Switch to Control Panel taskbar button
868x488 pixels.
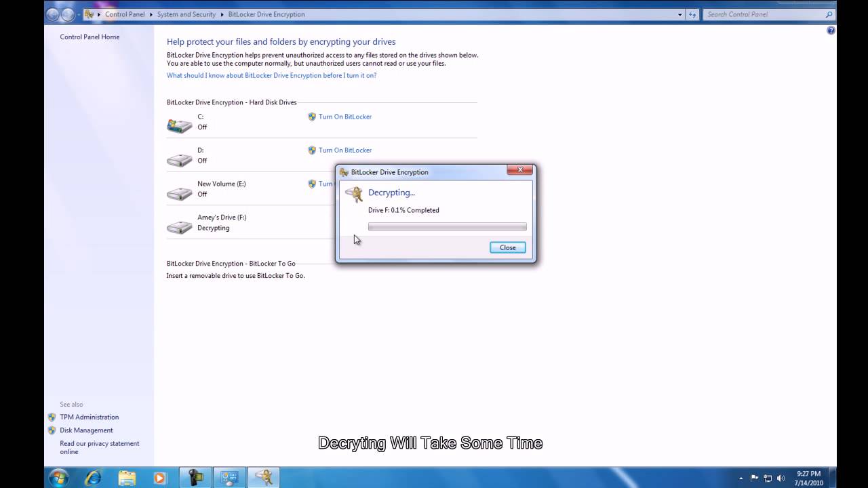tap(230, 478)
